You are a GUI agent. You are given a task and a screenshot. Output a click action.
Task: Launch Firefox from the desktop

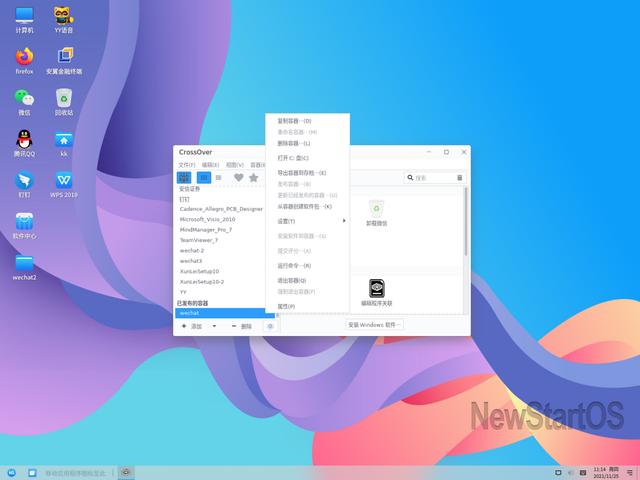24,61
